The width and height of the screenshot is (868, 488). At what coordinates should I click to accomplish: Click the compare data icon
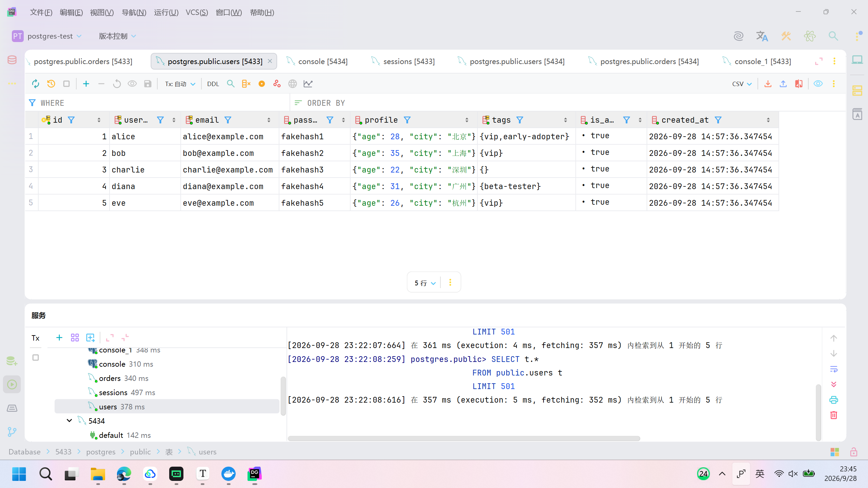pos(799,84)
